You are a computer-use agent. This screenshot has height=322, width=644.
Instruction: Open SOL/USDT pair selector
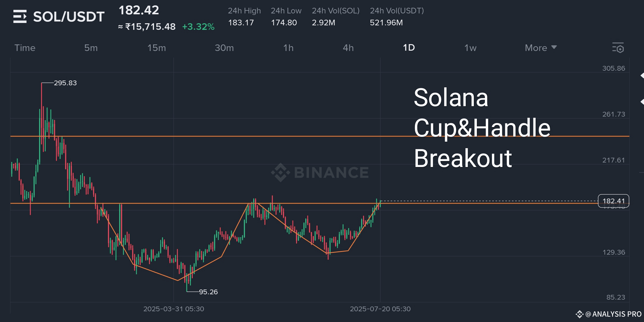click(x=69, y=17)
